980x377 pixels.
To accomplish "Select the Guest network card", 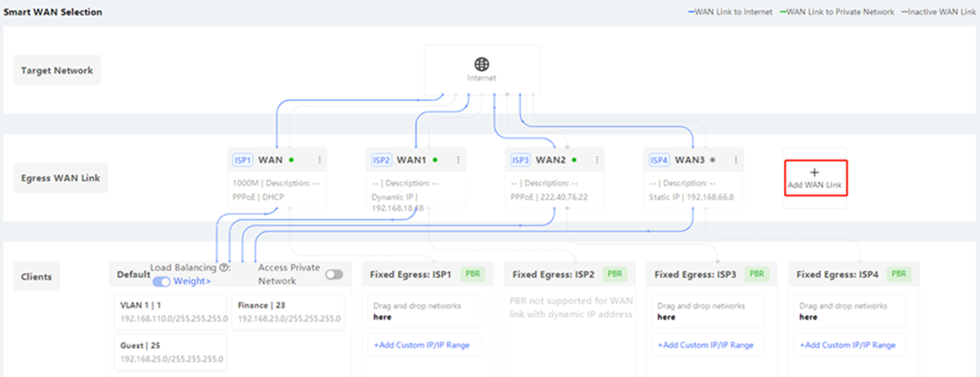I will pos(171,352).
